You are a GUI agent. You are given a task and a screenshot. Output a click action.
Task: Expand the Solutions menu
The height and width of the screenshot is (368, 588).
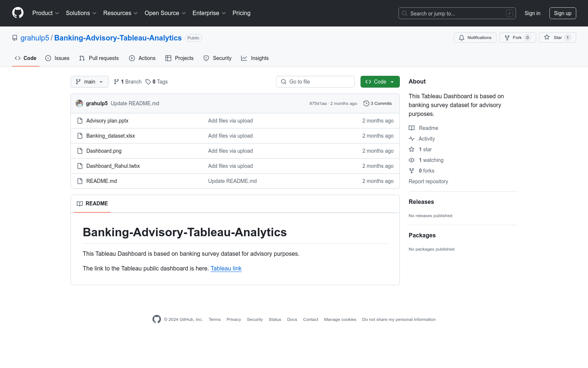[81, 13]
